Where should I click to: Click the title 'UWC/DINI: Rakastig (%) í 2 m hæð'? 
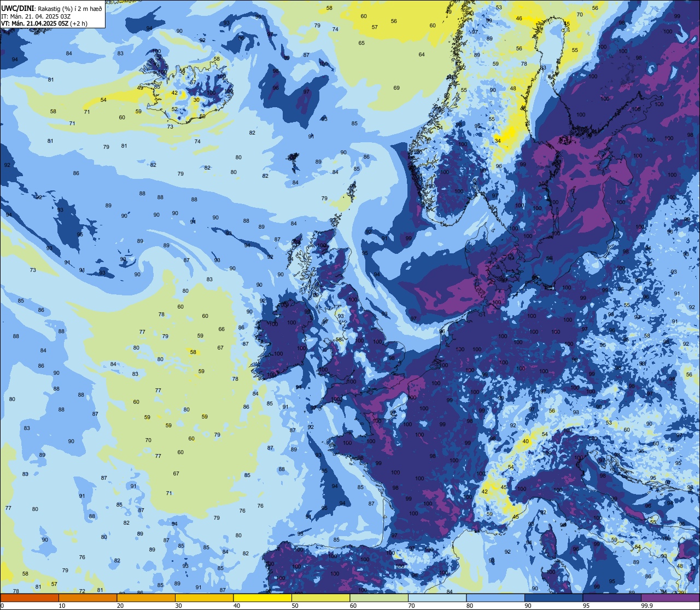[51, 8]
